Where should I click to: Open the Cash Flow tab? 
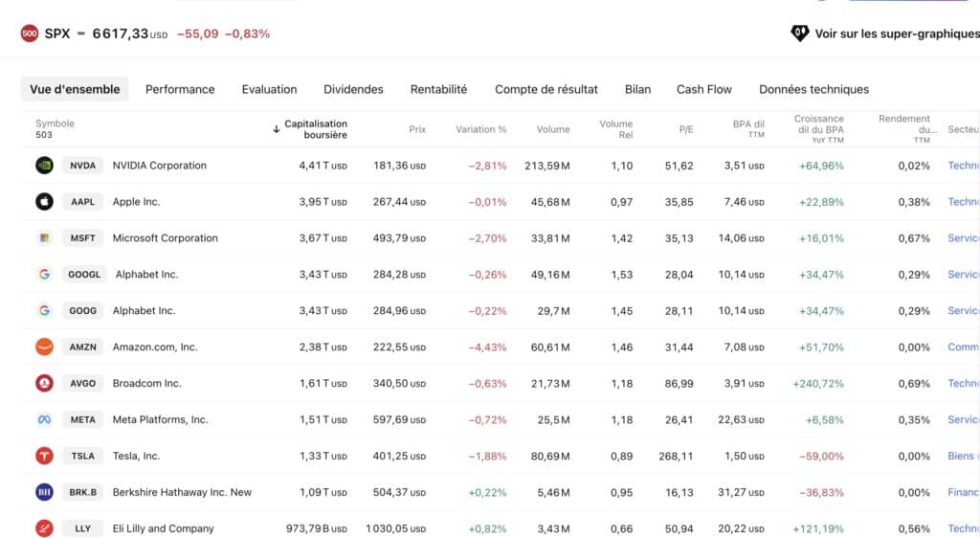pos(703,89)
